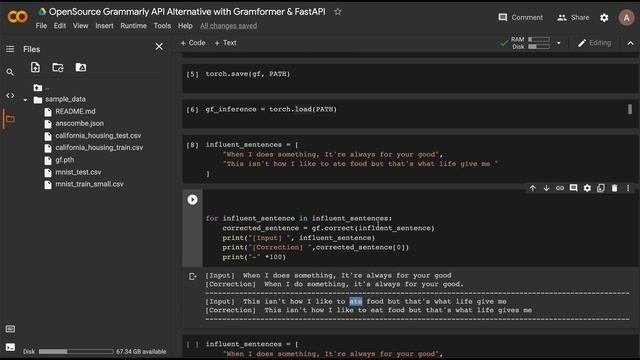Open the Runtime menu
This screenshot has height=360, width=640.
[133, 26]
